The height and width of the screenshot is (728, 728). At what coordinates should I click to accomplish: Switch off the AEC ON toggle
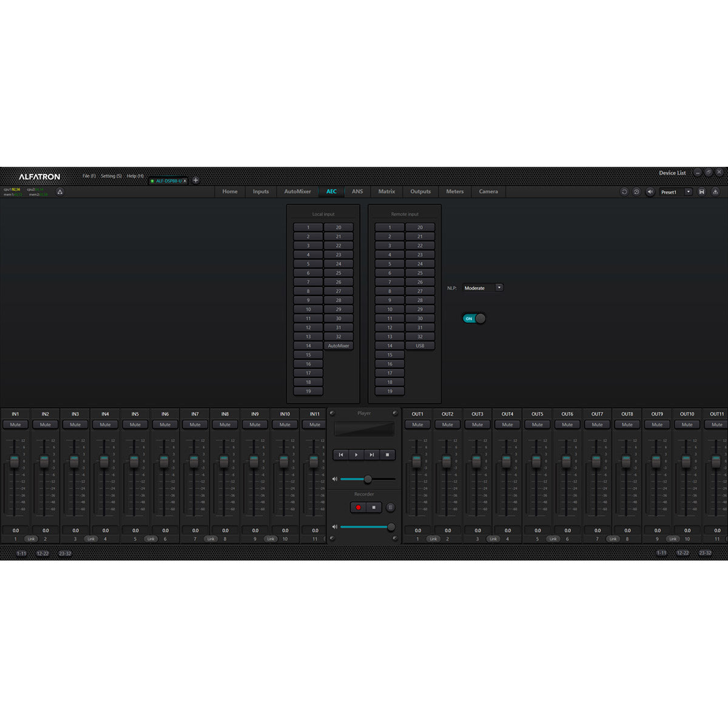click(475, 317)
